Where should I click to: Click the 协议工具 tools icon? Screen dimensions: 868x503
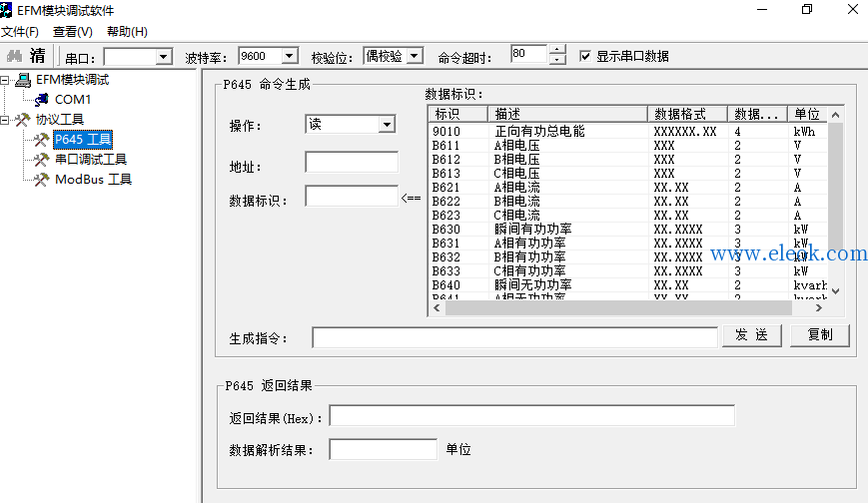pyautogui.click(x=23, y=120)
